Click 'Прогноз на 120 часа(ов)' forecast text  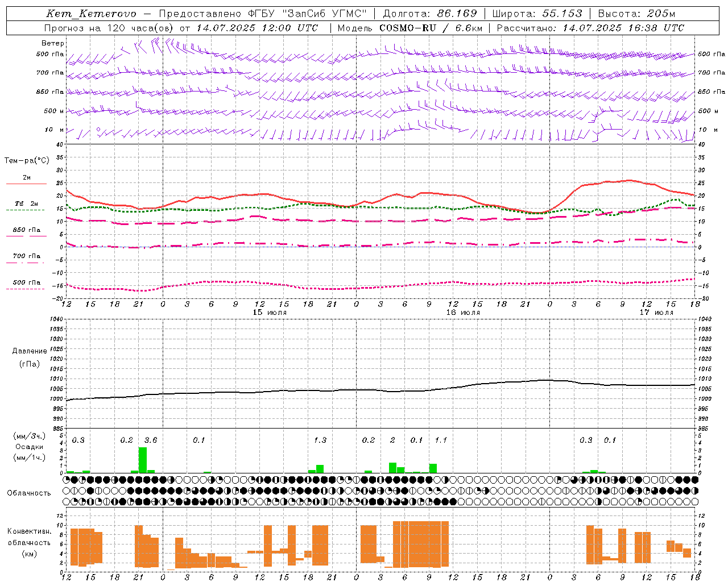pyautogui.click(x=109, y=28)
